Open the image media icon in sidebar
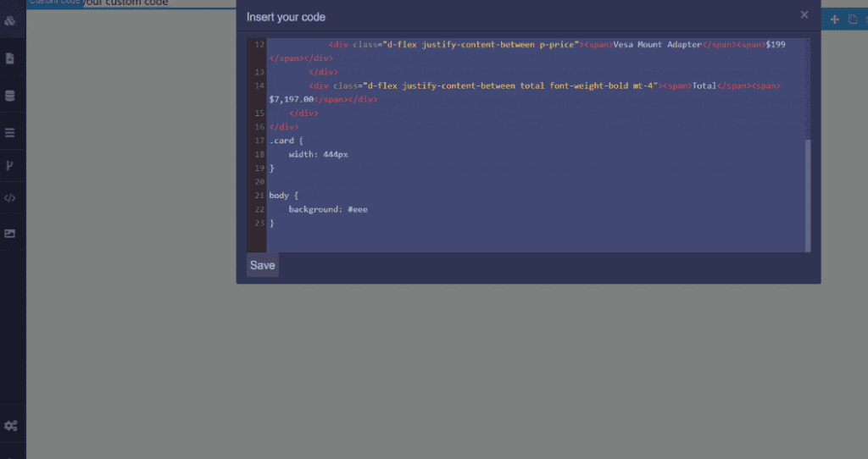 (x=10, y=234)
